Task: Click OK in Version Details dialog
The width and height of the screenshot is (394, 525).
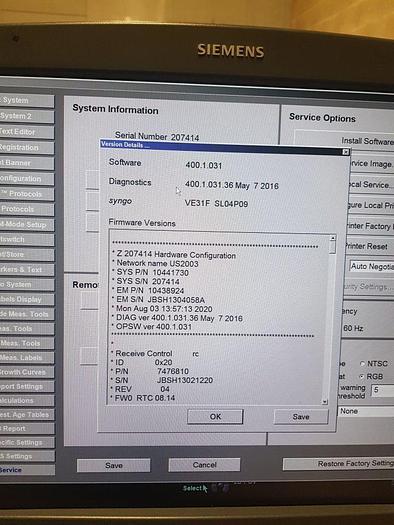Action: click(x=215, y=417)
